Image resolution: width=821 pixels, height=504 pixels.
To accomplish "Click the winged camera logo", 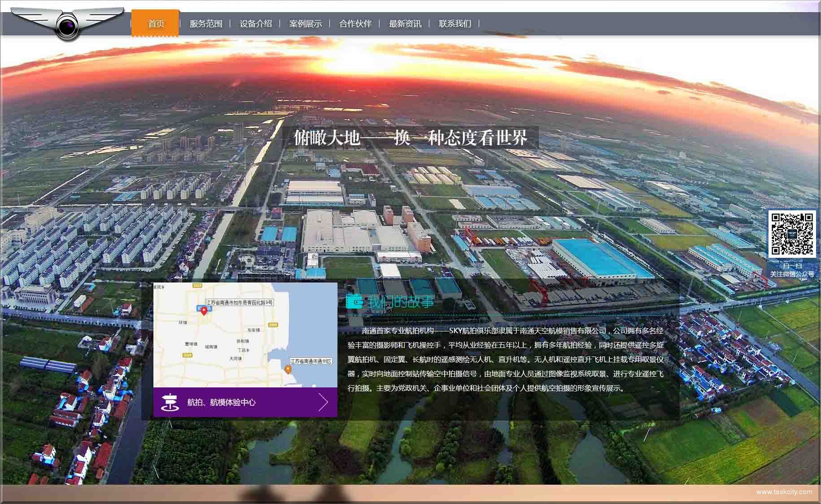I will coord(67,24).
